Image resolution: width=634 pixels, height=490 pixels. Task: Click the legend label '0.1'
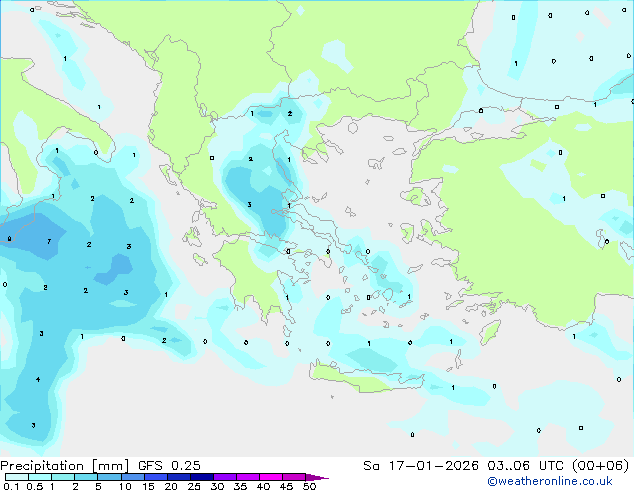tap(12, 486)
